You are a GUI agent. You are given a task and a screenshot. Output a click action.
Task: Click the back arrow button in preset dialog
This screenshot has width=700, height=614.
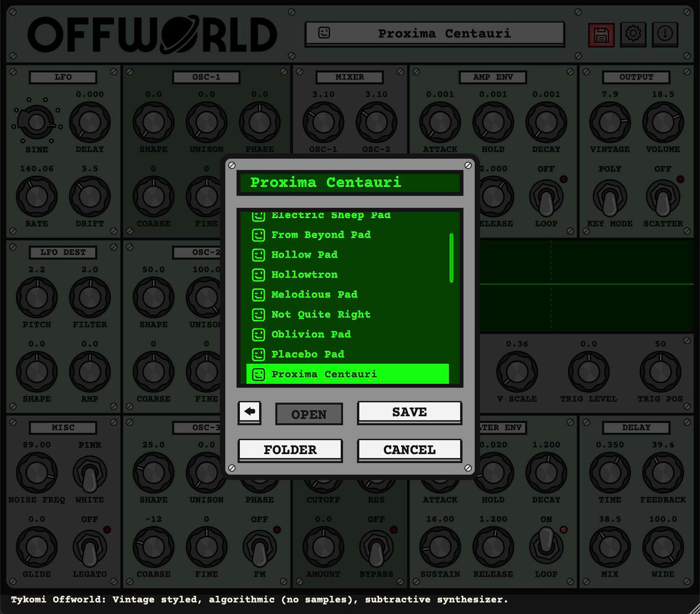point(249,412)
